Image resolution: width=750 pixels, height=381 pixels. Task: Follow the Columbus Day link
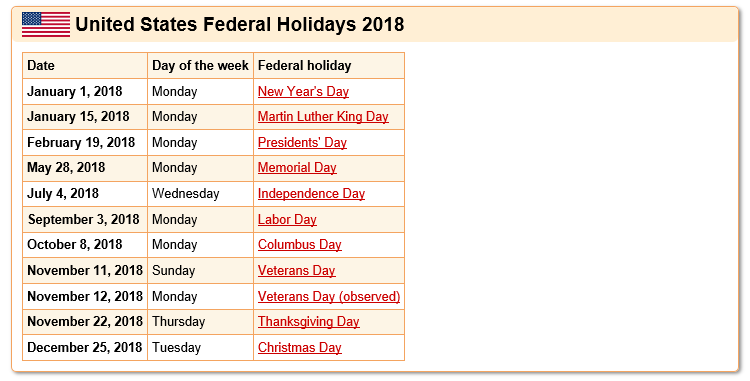click(299, 245)
